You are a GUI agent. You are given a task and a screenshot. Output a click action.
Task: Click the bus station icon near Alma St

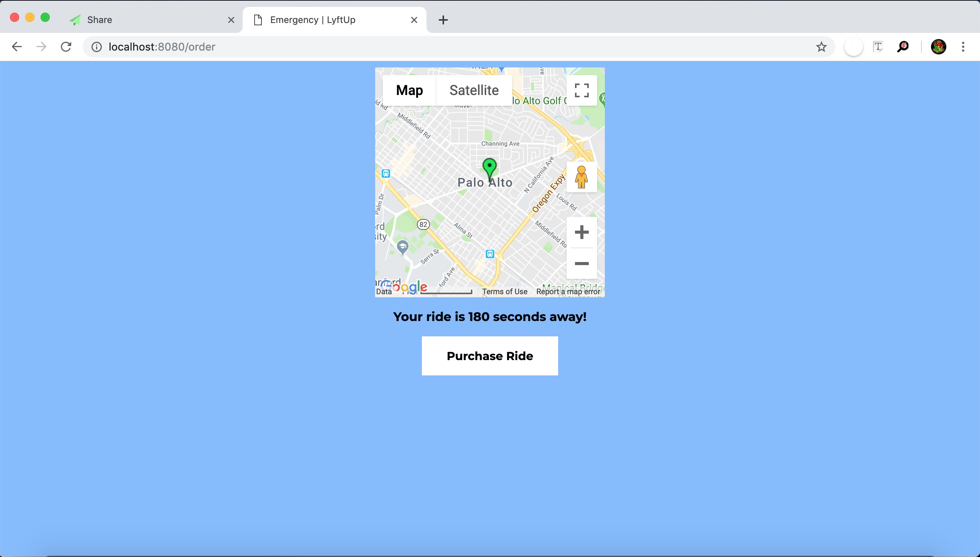point(490,254)
